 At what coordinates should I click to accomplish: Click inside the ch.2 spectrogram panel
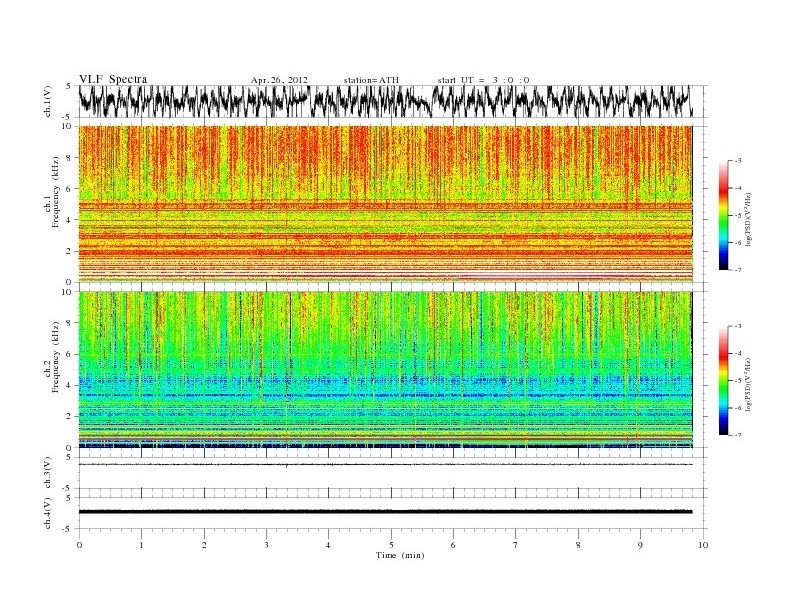385,370
